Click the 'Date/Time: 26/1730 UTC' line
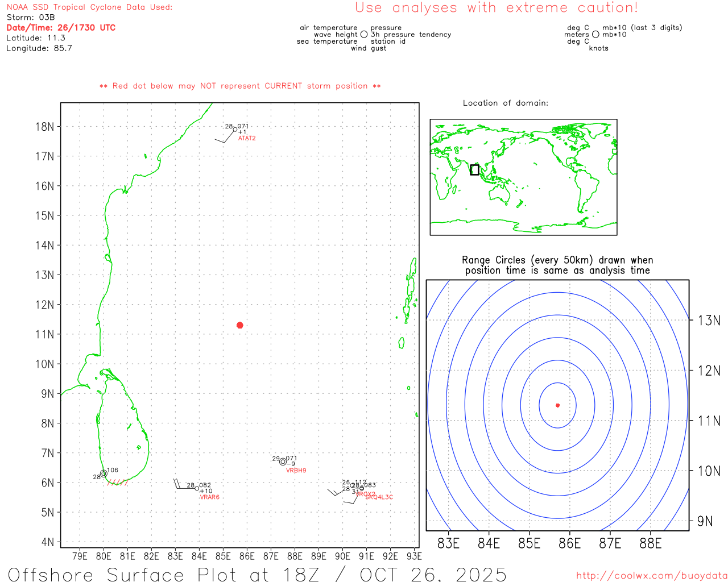The image size is (728, 582). click(x=61, y=28)
